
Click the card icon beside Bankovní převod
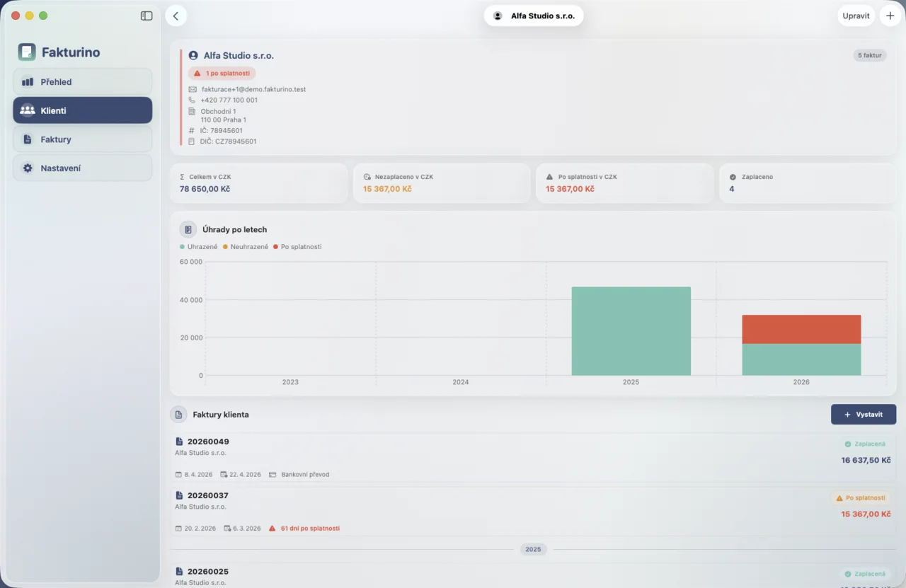click(273, 474)
